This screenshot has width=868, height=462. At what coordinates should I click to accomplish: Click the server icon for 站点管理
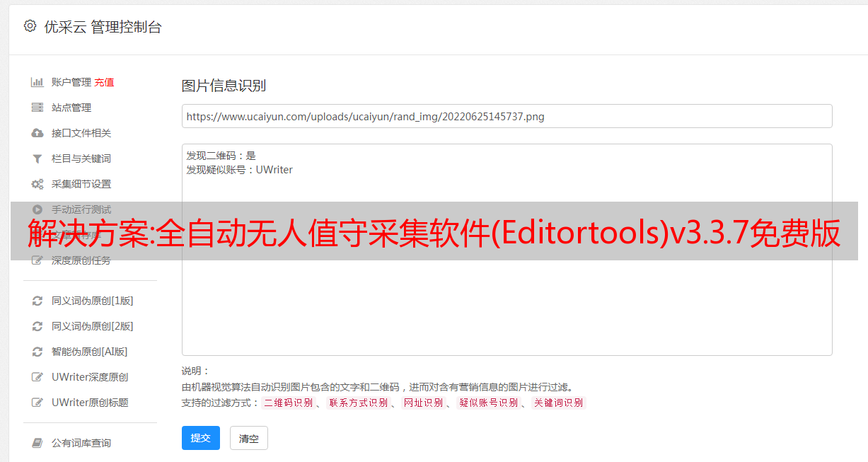point(37,108)
